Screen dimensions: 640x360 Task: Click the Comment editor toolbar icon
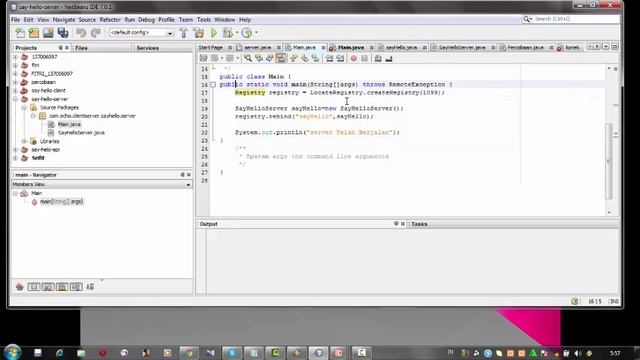[378, 58]
